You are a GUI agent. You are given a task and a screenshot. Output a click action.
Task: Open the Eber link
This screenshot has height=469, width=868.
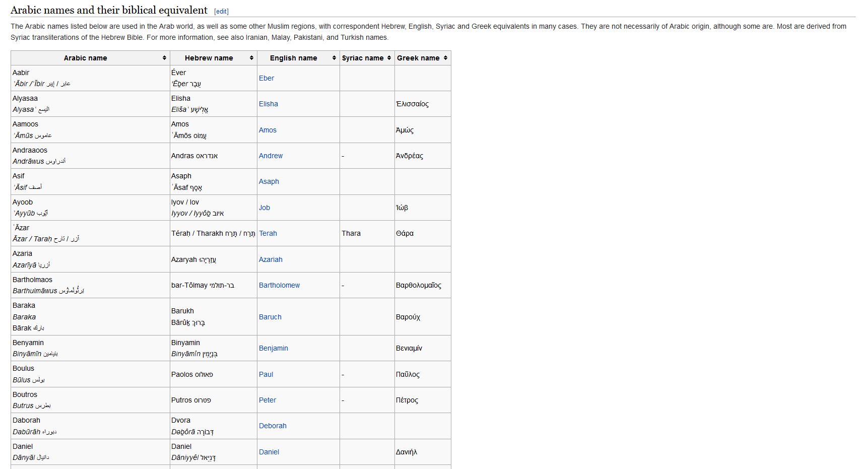[x=266, y=78]
